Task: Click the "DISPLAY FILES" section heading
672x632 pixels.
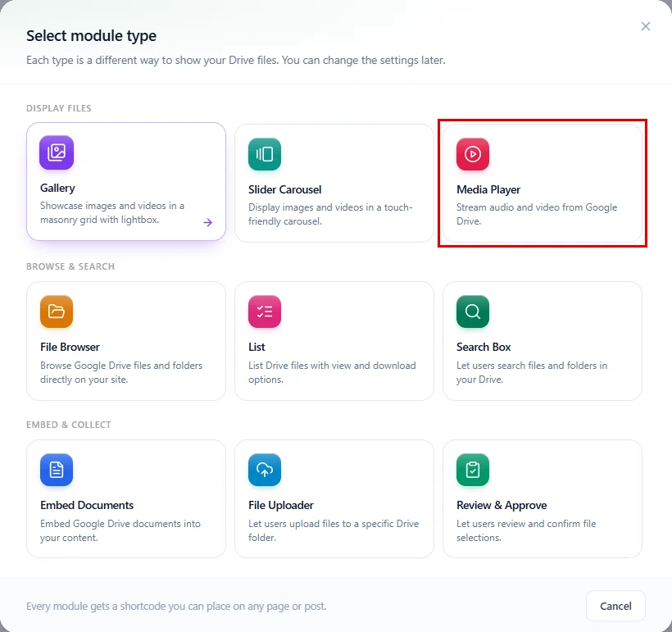Action: pos(59,108)
